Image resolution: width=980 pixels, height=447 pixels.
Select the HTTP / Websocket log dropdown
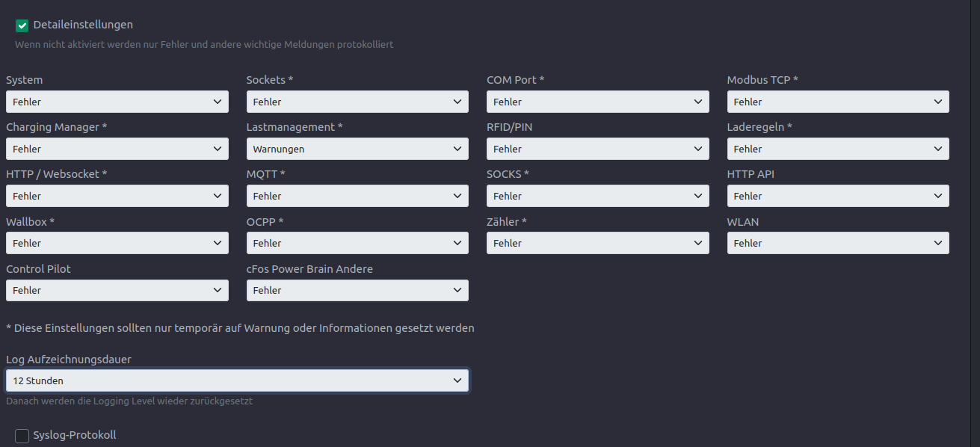[117, 196]
